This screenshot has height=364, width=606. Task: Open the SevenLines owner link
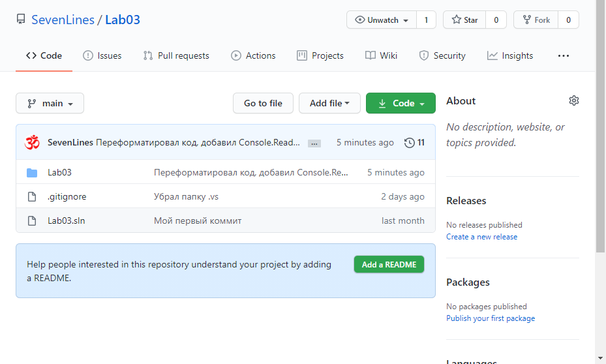tap(63, 20)
